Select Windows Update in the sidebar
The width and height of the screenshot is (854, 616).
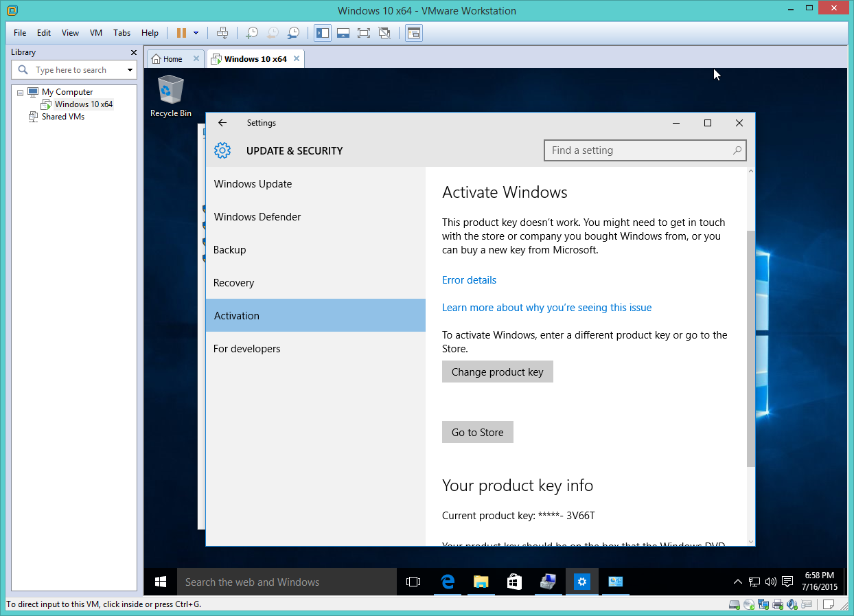(316, 184)
